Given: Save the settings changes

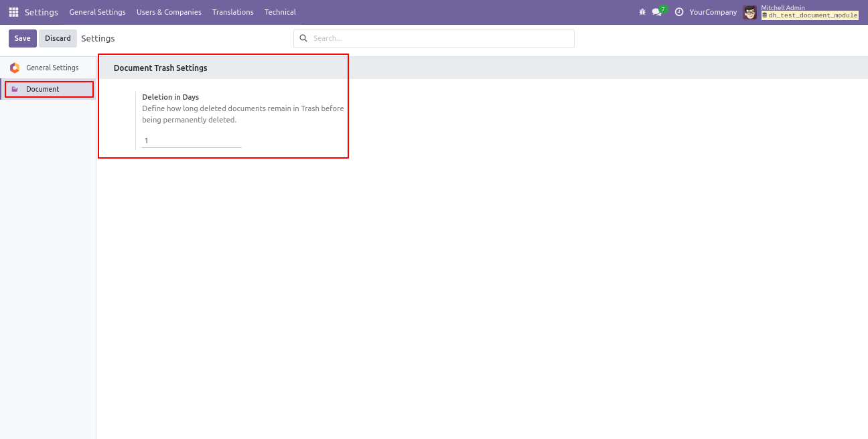Looking at the screenshot, I should click(x=22, y=39).
